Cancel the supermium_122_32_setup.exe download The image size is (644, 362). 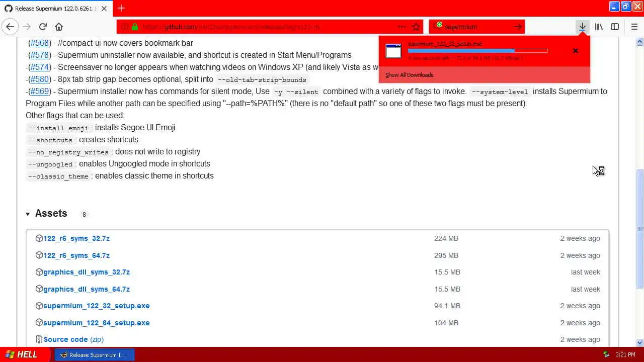click(576, 51)
